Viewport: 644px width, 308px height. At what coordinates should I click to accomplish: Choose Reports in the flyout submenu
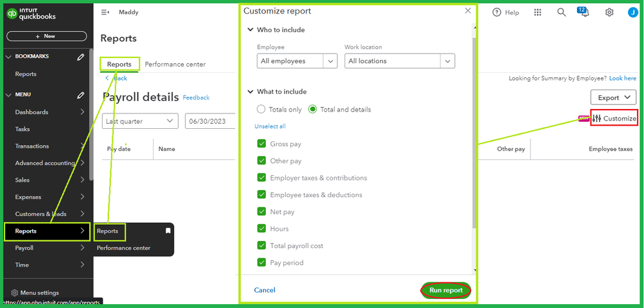108,231
